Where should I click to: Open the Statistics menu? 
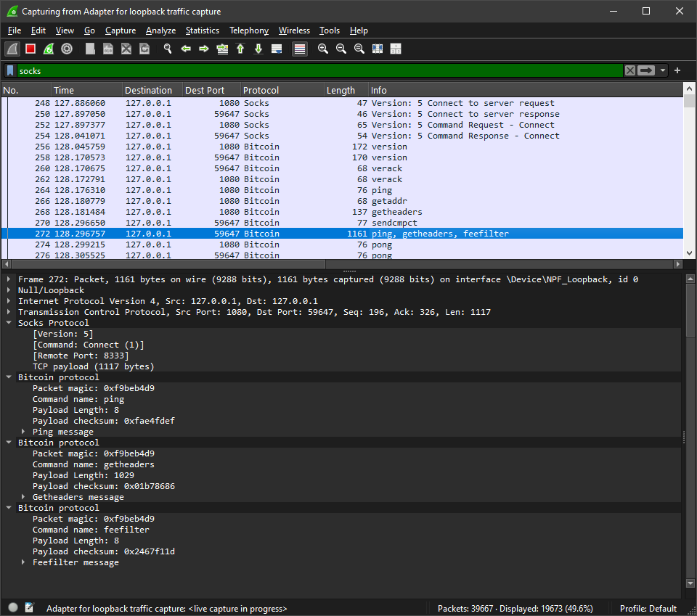[x=203, y=30]
